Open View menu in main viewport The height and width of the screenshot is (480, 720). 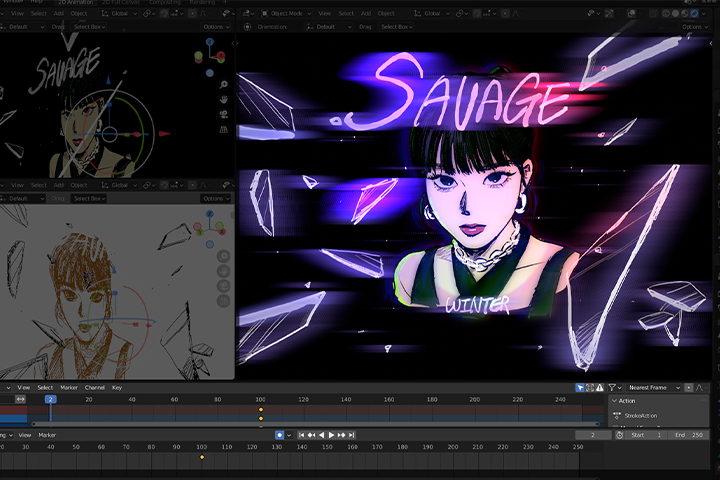pyautogui.click(x=325, y=13)
